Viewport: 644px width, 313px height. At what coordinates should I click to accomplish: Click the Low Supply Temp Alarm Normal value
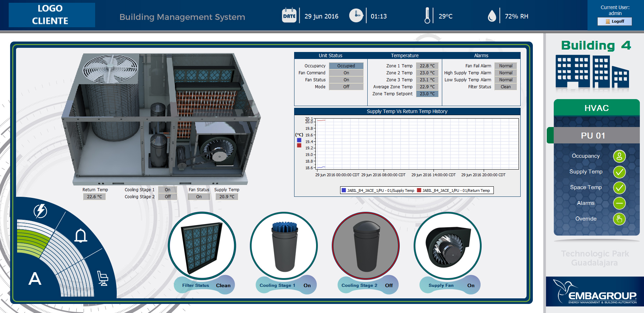click(x=506, y=80)
